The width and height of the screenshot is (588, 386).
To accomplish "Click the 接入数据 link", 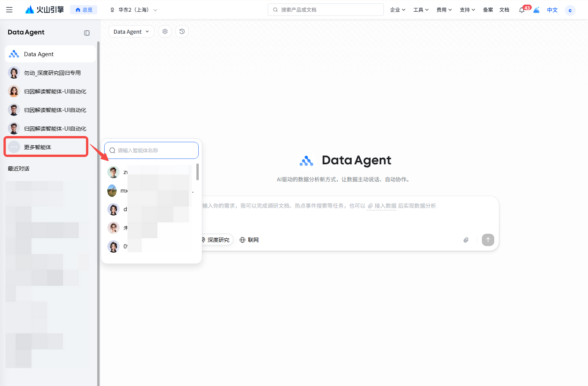I will coord(382,206).
